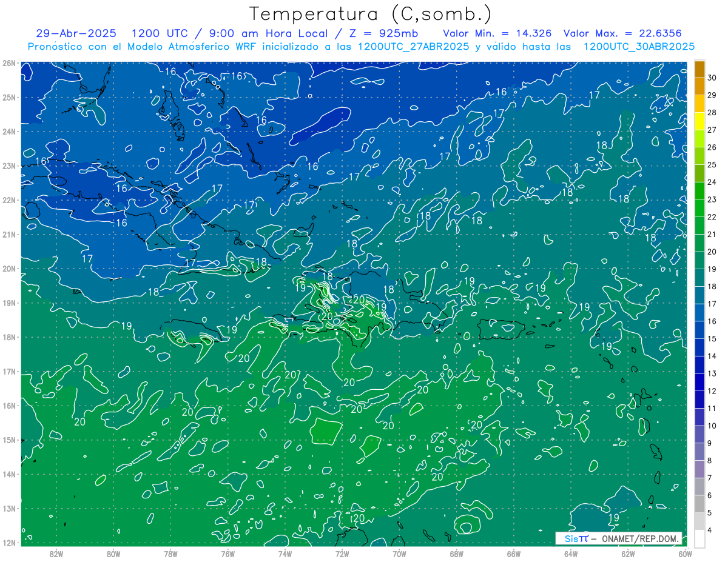
Task: Click the 76W longitude axis label
Action: pos(228,554)
